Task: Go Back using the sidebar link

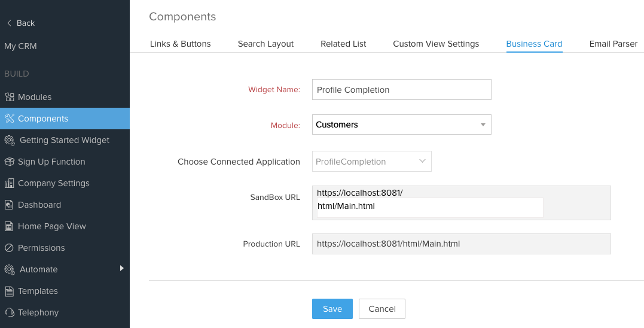Action: coord(20,23)
